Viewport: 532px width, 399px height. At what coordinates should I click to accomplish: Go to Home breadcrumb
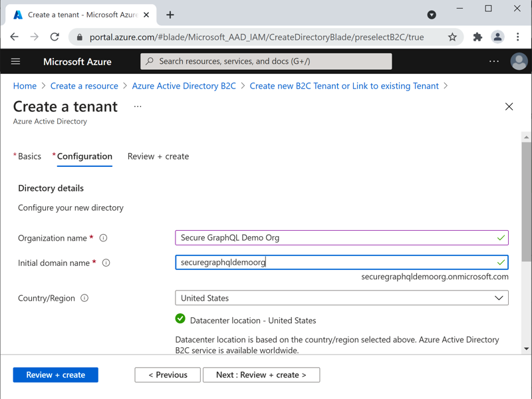[25, 86]
